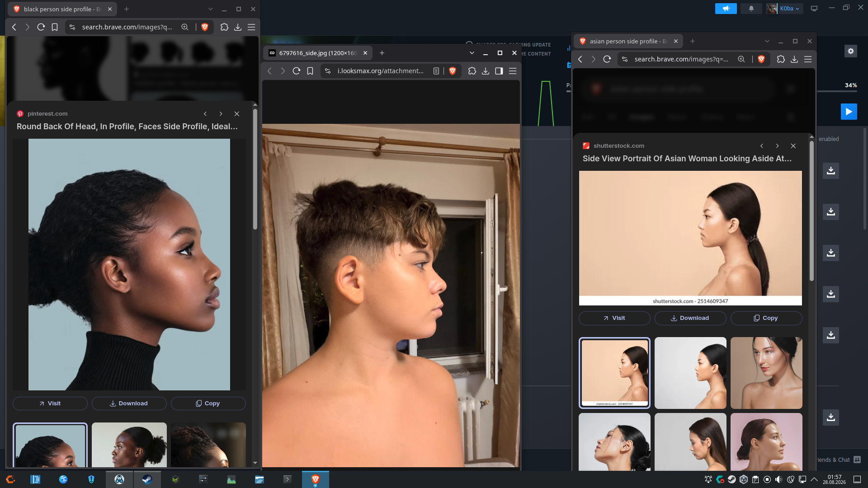Click the Steam announcements megaphone button

[x=726, y=9]
